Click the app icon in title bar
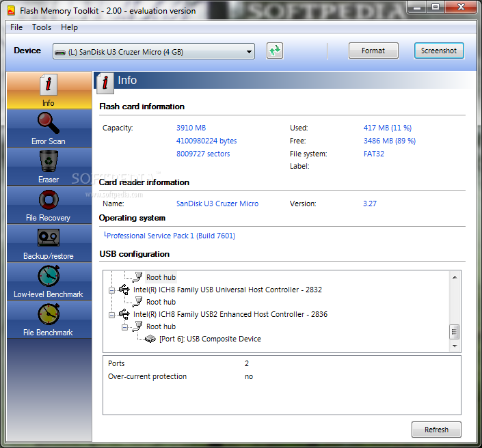The width and height of the screenshot is (482, 448). click(11, 11)
